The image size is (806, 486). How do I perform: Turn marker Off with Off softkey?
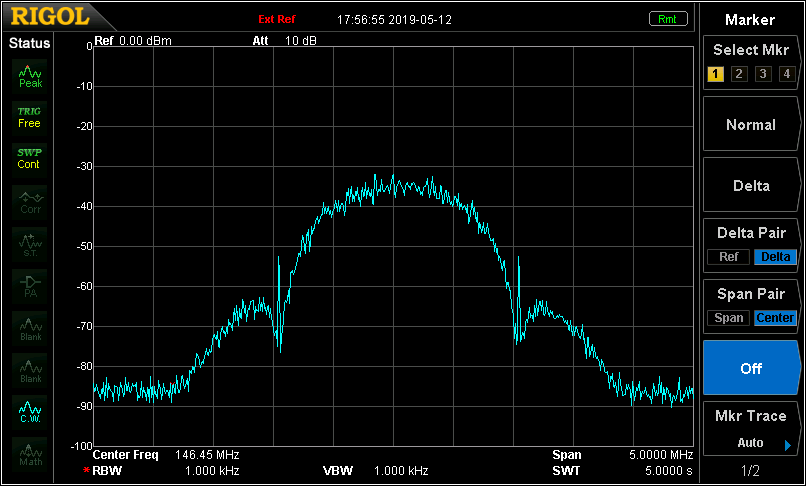751,368
